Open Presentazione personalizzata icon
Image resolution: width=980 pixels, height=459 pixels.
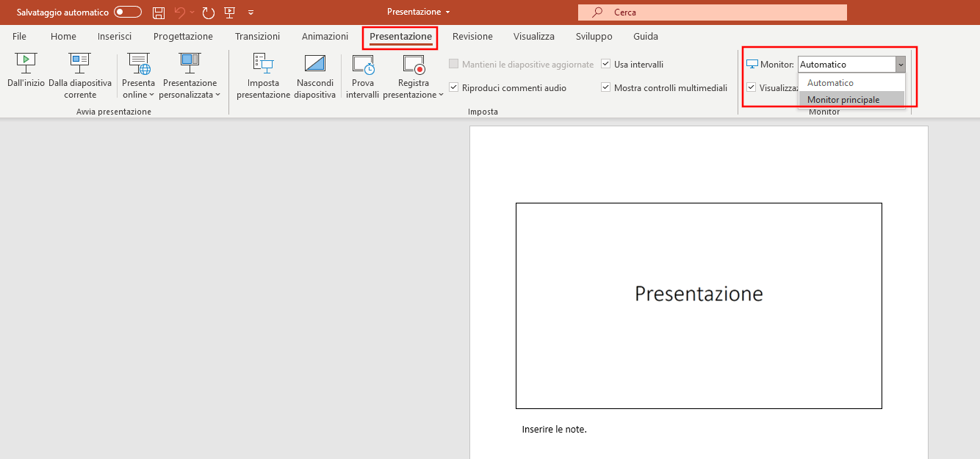pos(190,63)
